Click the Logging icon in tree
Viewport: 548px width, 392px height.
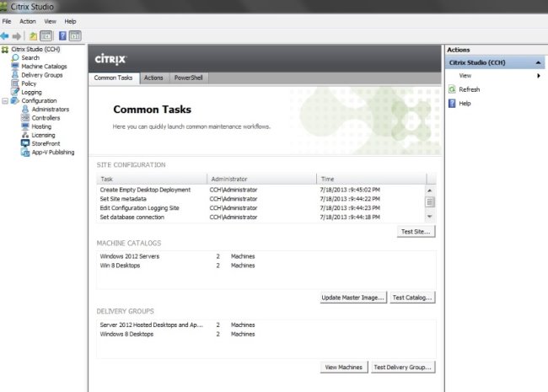coord(15,92)
